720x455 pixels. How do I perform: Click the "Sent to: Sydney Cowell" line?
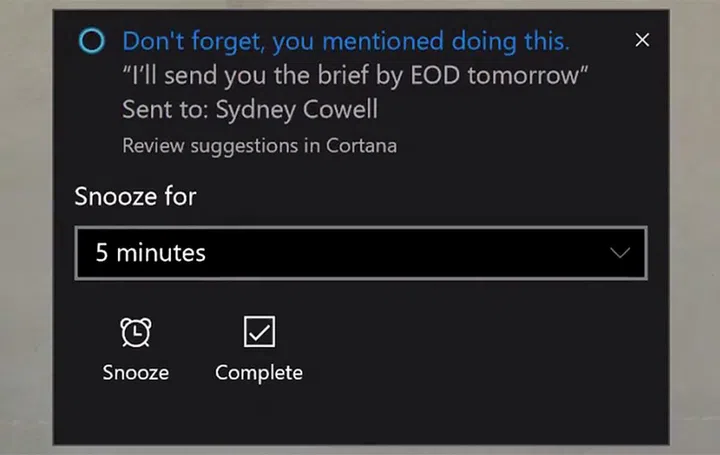[x=250, y=108]
